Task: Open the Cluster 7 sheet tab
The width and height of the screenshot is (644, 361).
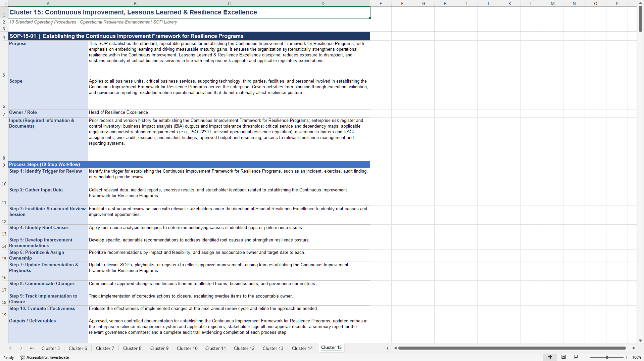Action: [105, 348]
